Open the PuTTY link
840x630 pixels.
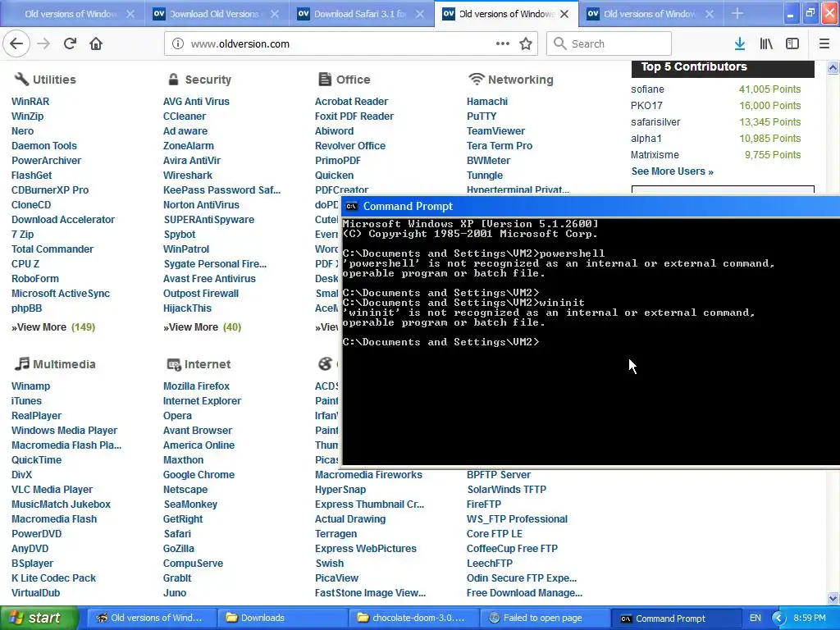[x=482, y=116]
